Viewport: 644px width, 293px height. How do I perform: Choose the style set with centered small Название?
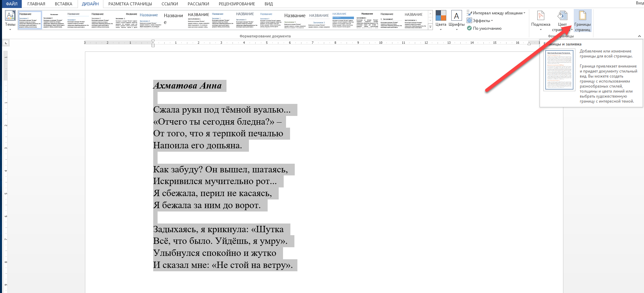tap(54, 20)
